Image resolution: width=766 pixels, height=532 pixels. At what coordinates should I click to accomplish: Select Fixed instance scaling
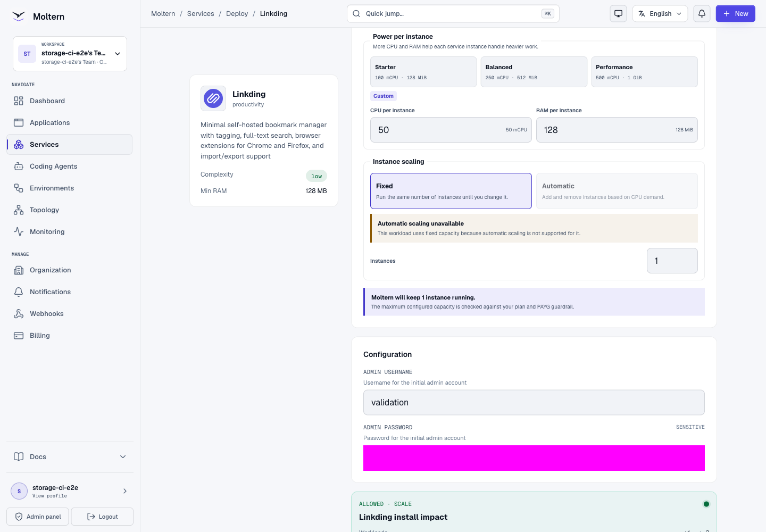[451, 191]
